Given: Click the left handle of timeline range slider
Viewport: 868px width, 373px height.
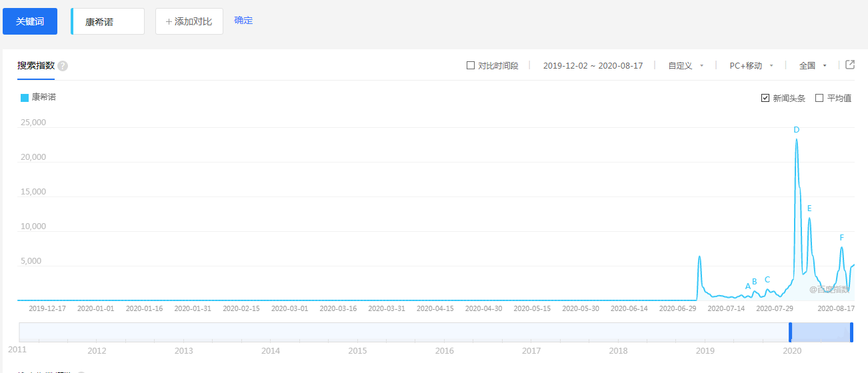Looking at the screenshot, I should click(x=791, y=332).
